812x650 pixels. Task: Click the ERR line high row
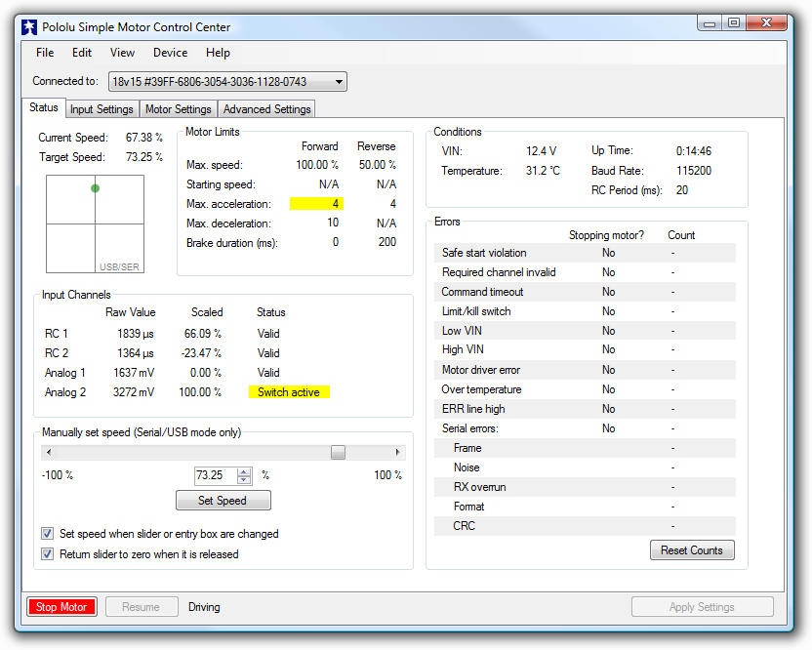click(x=586, y=409)
